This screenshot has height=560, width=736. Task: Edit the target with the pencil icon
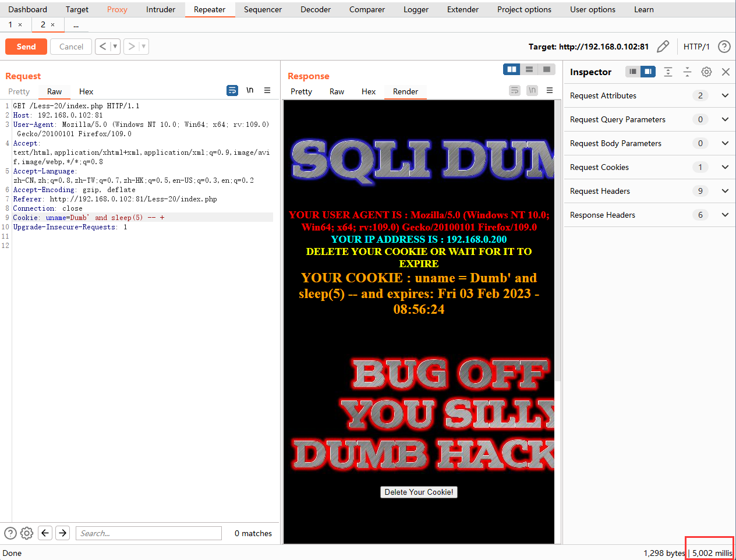(x=663, y=47)
